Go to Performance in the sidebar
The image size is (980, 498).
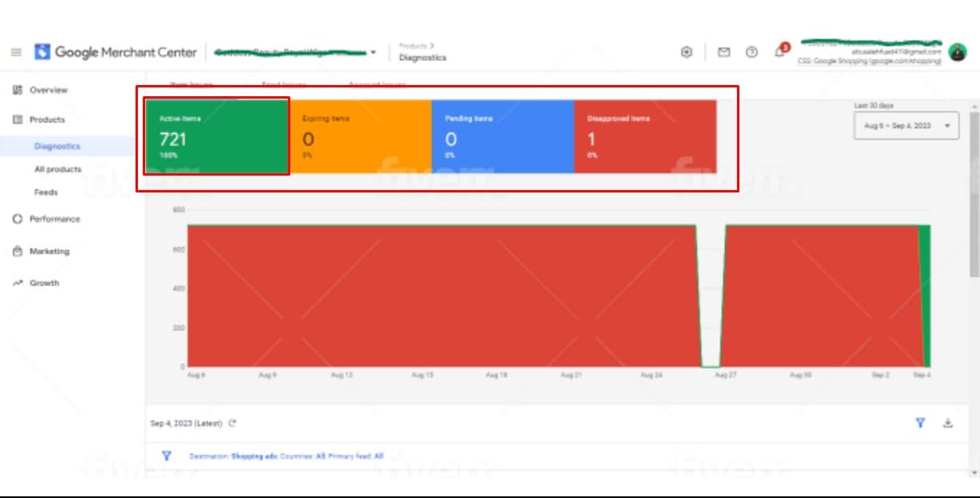point(55,219)
